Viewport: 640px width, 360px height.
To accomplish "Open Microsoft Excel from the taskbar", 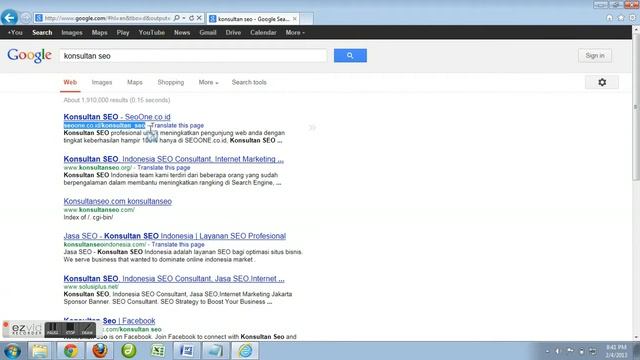I will point(158,351).
